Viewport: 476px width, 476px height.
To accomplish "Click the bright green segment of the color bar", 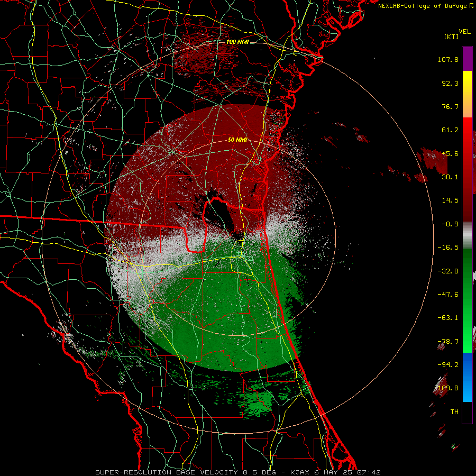I will (467, 300).
